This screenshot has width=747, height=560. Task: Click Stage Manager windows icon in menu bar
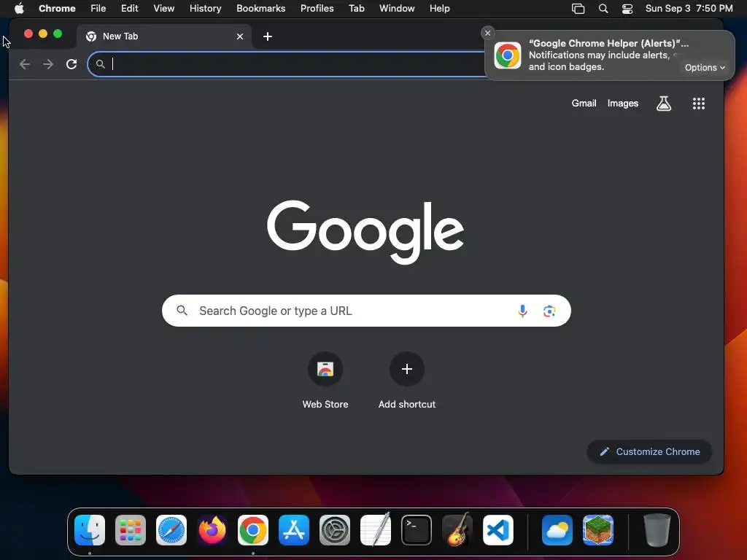[578, 9]
